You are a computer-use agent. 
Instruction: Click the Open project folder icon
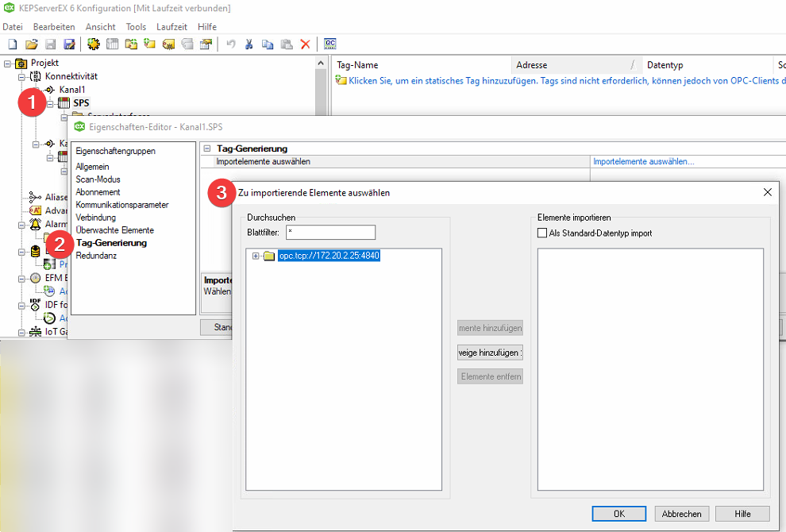[x=32, y=44]
